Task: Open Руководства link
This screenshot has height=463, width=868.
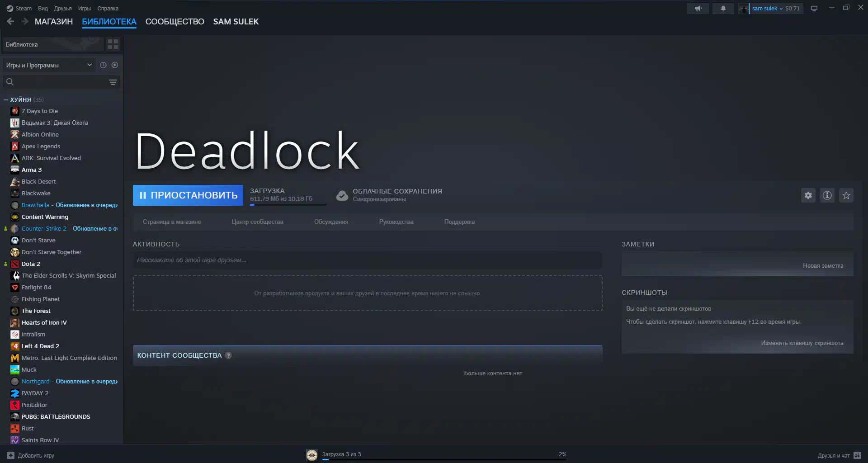Action: point(396,222)
